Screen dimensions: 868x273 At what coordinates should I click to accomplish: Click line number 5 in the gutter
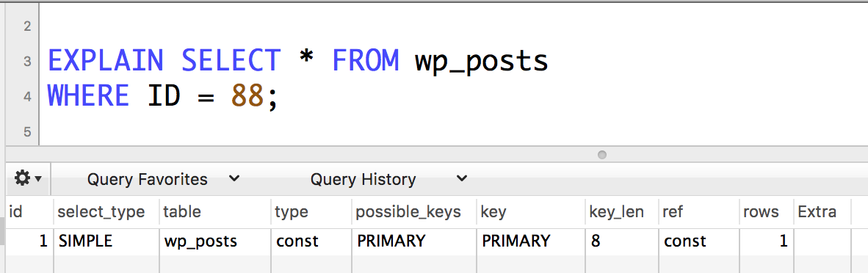pos(27,132)
